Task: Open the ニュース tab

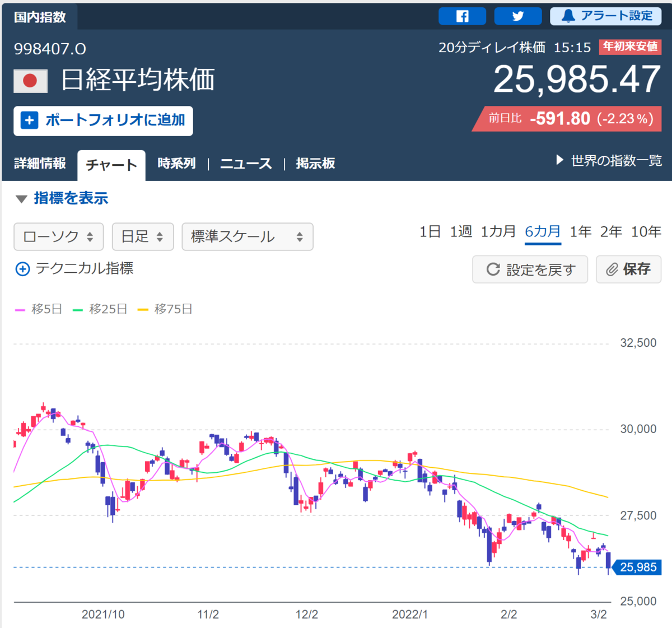Action: (246, 164)
